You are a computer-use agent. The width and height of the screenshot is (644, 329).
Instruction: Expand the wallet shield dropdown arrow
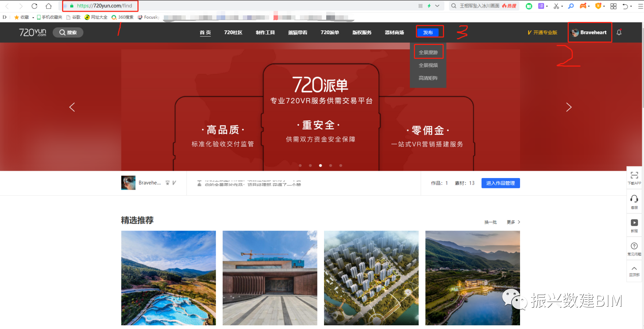[x=604, y=6]
